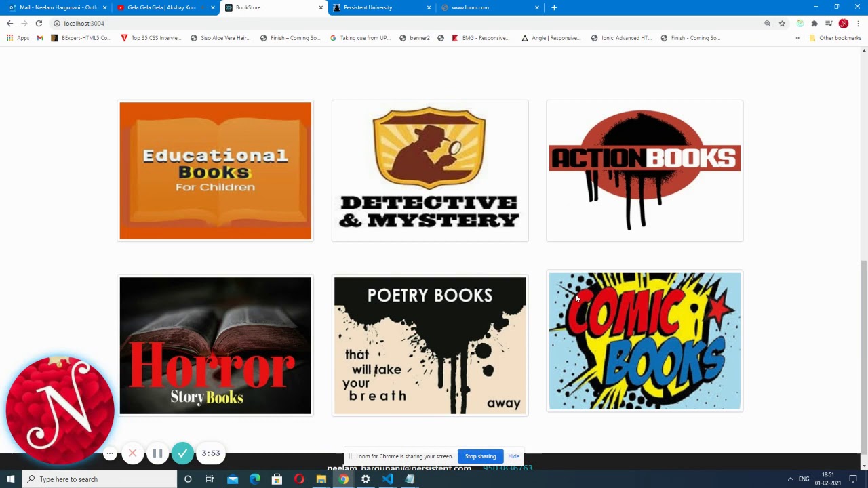Screen dimensions: 868x488
Task: Hide the Loom screen sharing notice
Action: 513,456
